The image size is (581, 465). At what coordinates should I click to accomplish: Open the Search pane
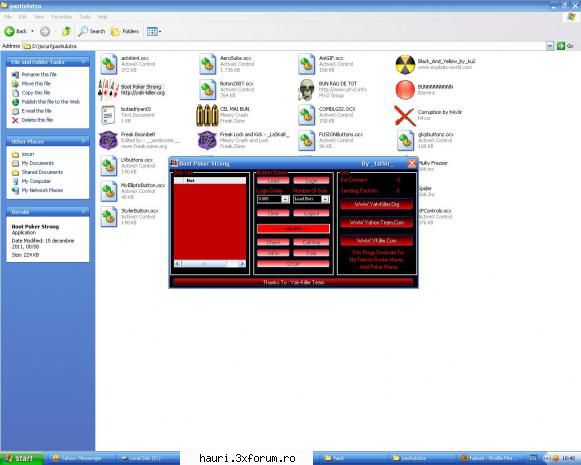(x=92, y=31)
